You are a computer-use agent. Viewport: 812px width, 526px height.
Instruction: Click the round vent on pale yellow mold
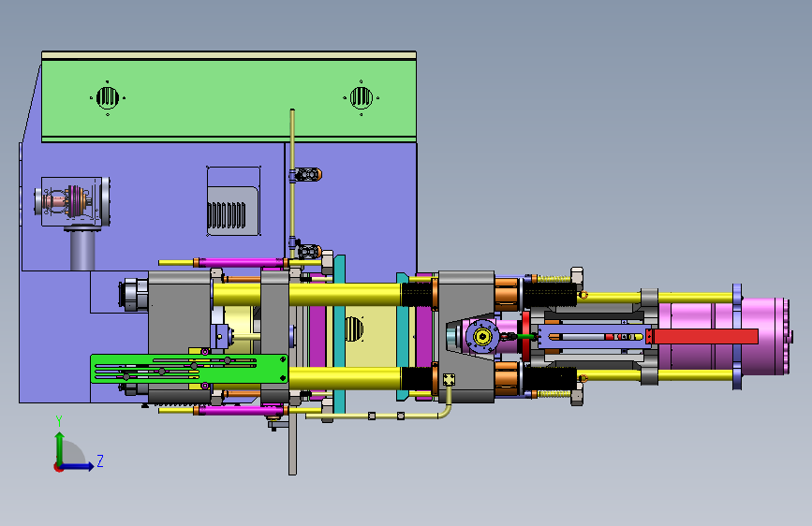click(354, 329)
